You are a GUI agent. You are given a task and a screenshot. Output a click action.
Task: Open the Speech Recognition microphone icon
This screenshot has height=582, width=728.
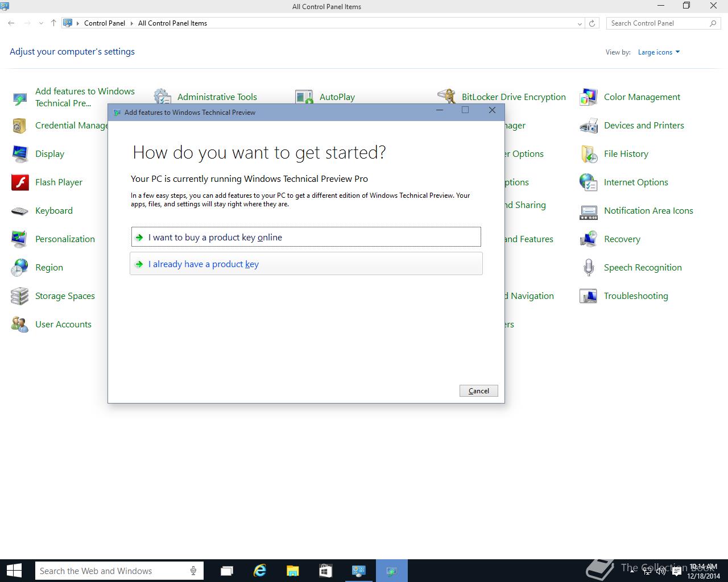[589, 268]
